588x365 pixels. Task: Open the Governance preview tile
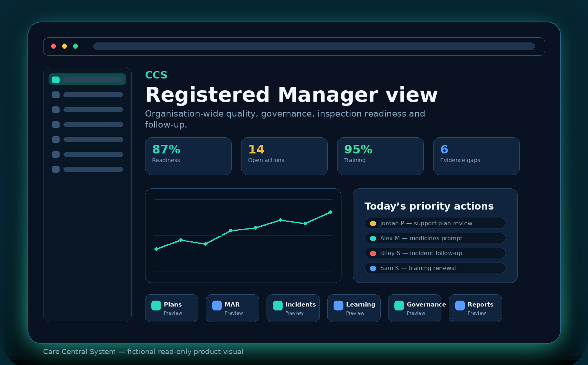(415, 308)
